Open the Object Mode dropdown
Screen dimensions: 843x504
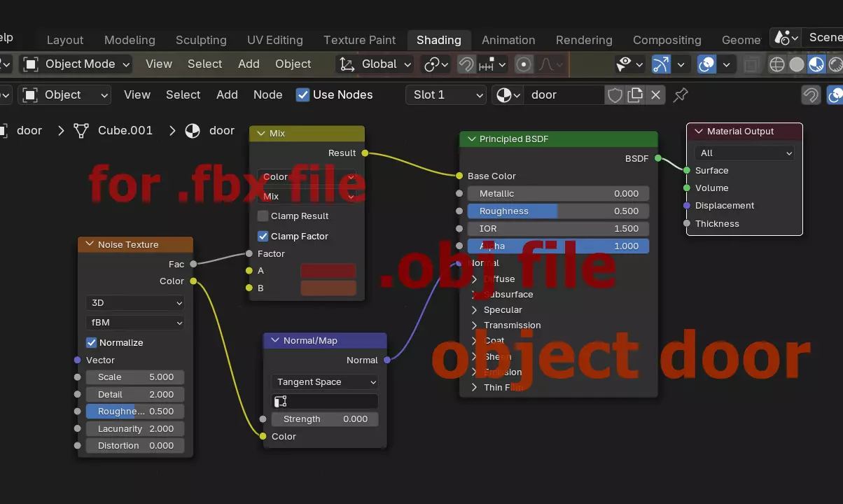click(x=76, y=64)
